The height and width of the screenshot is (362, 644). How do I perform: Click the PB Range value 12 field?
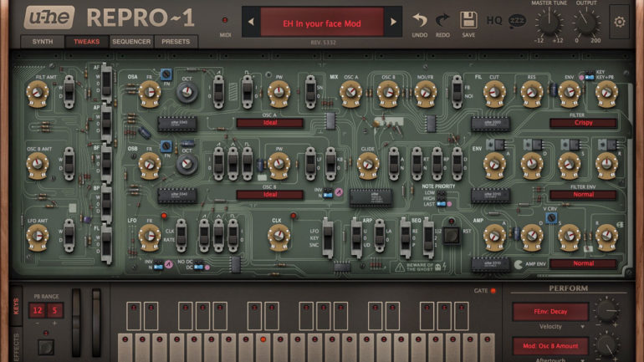(x=38, y=310)
